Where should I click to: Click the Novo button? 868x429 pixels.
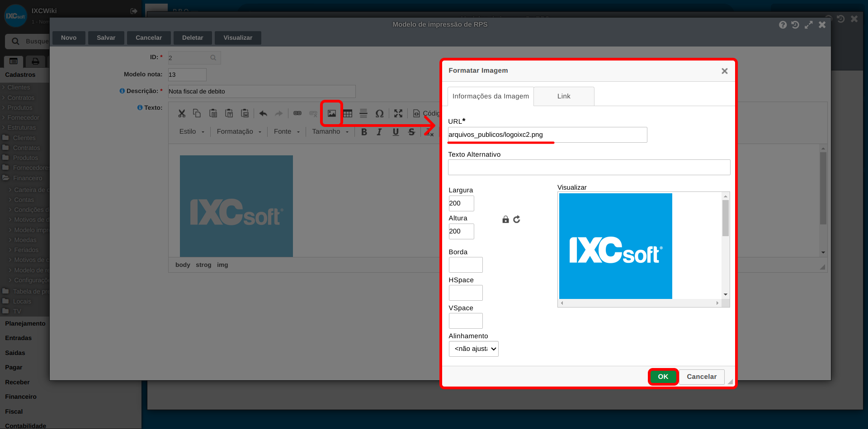point(69,37)
